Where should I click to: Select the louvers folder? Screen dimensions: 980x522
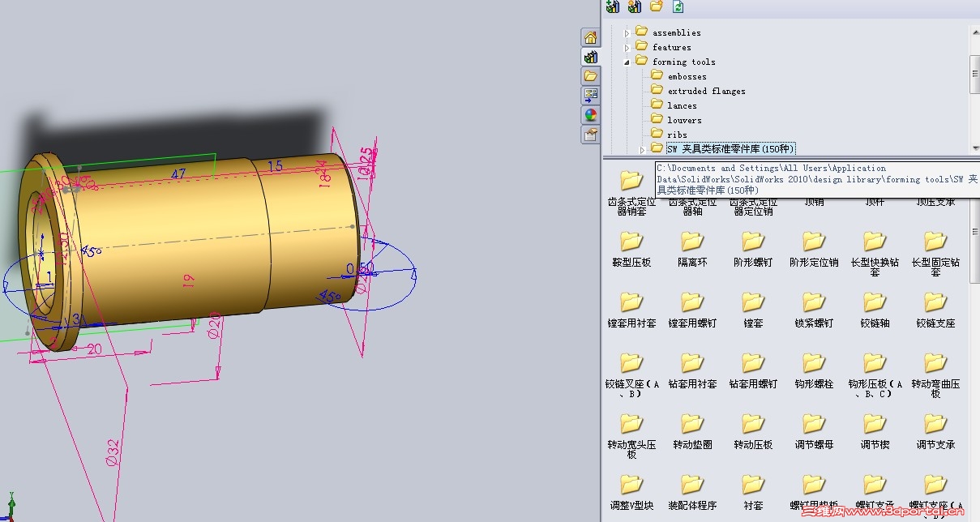[676, 120]
